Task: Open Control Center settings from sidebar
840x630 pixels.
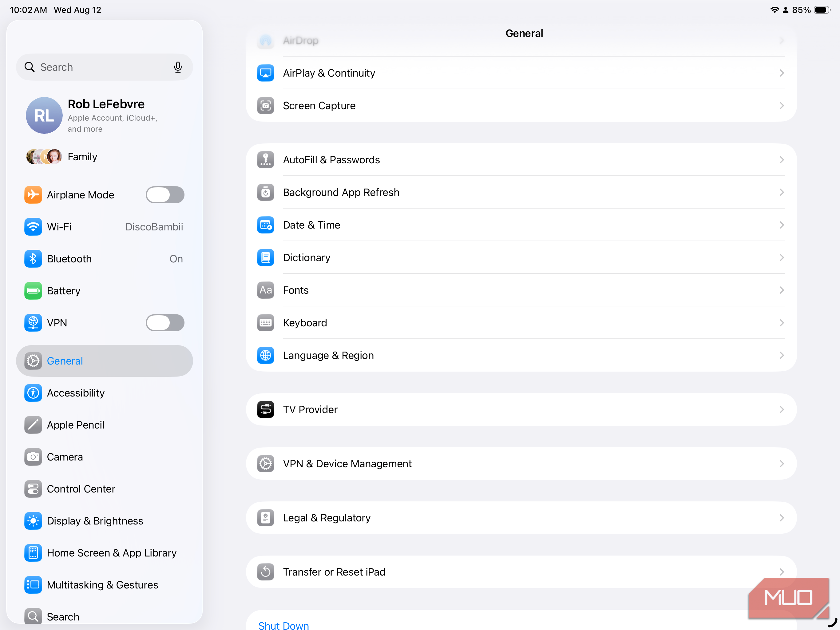Action: tap(105, 489)
